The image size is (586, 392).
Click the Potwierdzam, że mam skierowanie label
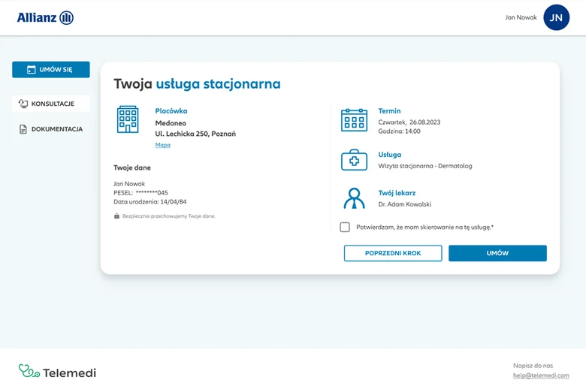[425, 227]
